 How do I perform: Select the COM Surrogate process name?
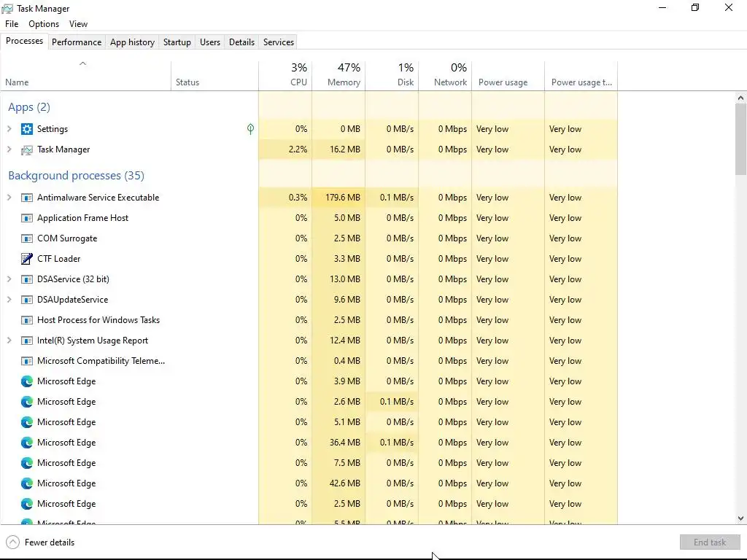[67, 238]
